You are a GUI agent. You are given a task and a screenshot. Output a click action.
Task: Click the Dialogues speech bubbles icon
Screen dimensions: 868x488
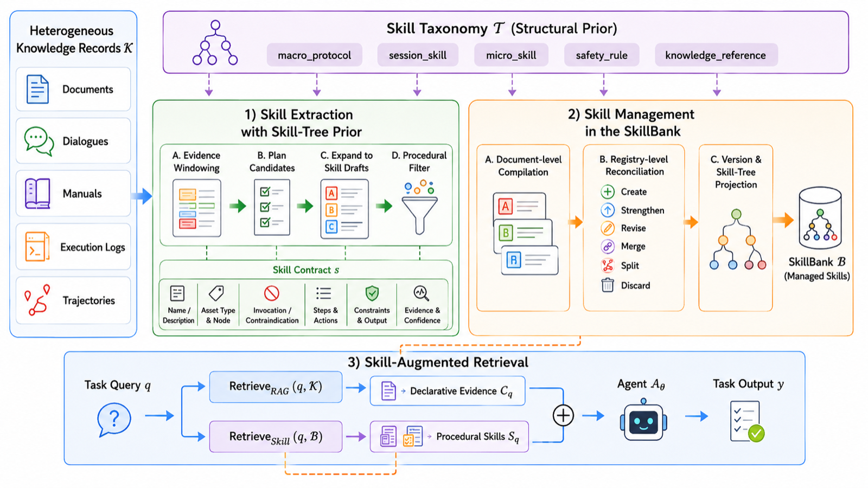pos(39,142)
